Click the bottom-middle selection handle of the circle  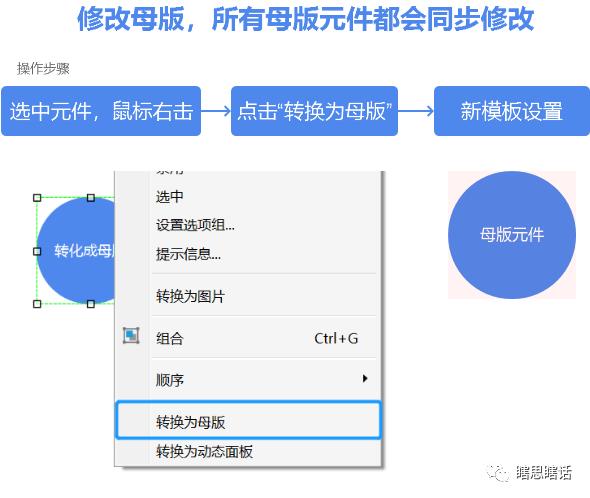(x=91, y=304)
